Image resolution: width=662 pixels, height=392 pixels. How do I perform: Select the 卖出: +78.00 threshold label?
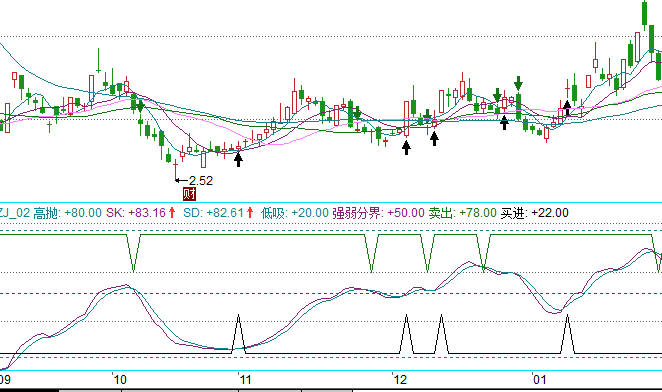(462, 212)
